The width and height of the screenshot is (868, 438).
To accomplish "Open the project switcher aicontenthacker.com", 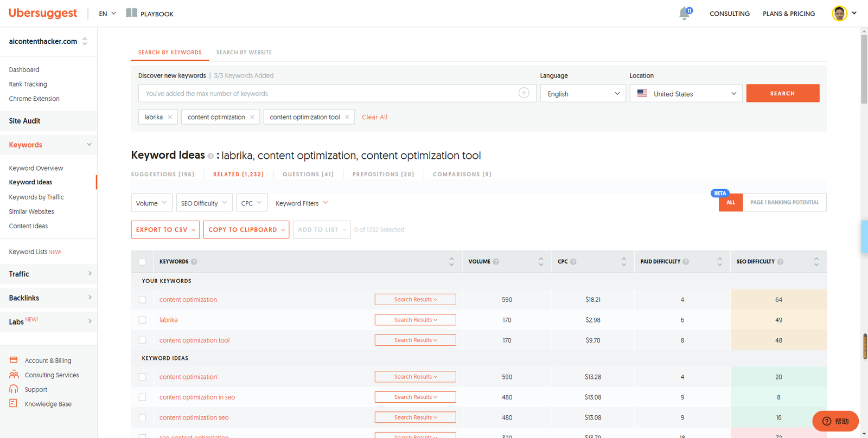I will point(48,41).
